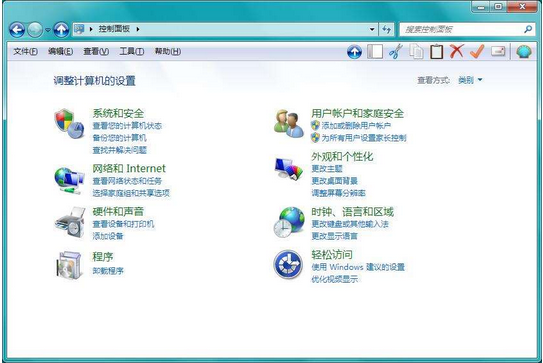
Task: Open 轻松访问 category heading
Action: 332,255
